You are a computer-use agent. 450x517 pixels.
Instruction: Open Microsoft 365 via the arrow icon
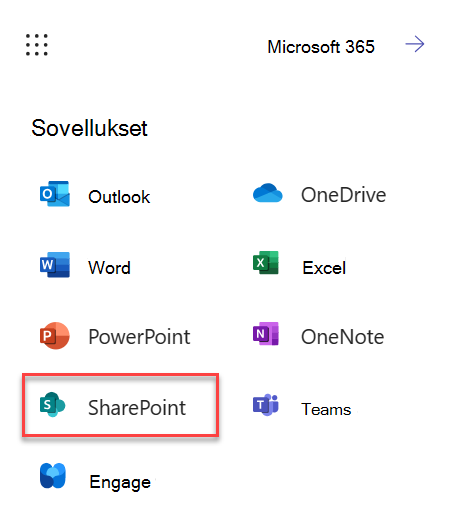click(415, 44)
